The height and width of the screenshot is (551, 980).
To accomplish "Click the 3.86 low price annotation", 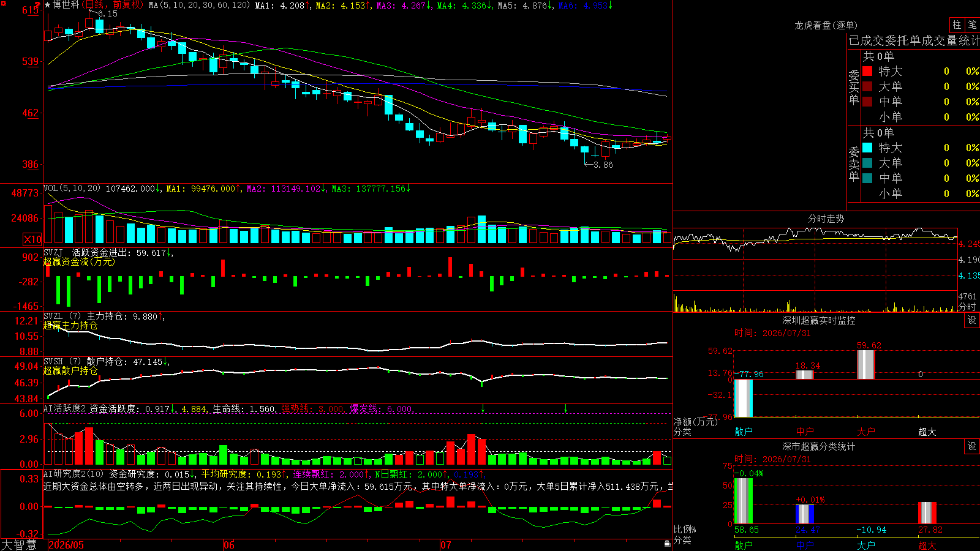I will [603, 165].
